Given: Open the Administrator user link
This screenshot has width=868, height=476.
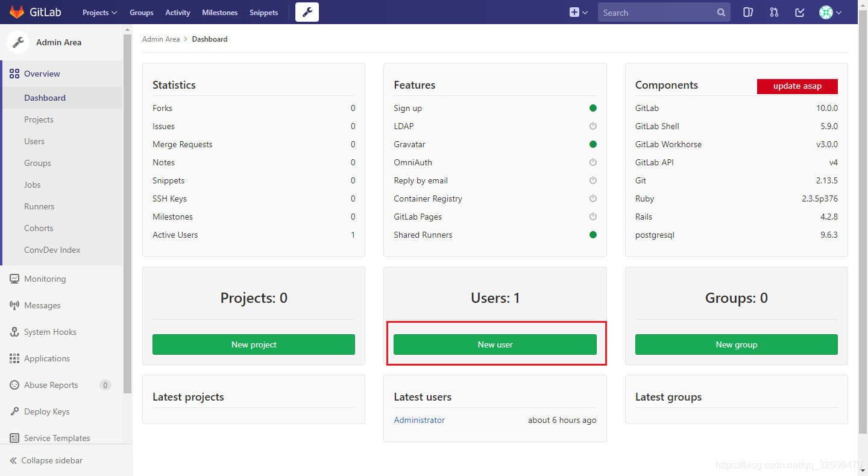Looking at the screenshot, I should [420, 420].
